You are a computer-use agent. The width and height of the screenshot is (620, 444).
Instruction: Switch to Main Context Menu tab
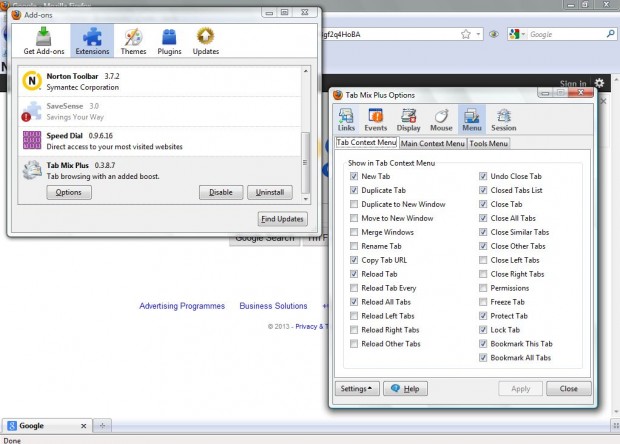(433, 144)
